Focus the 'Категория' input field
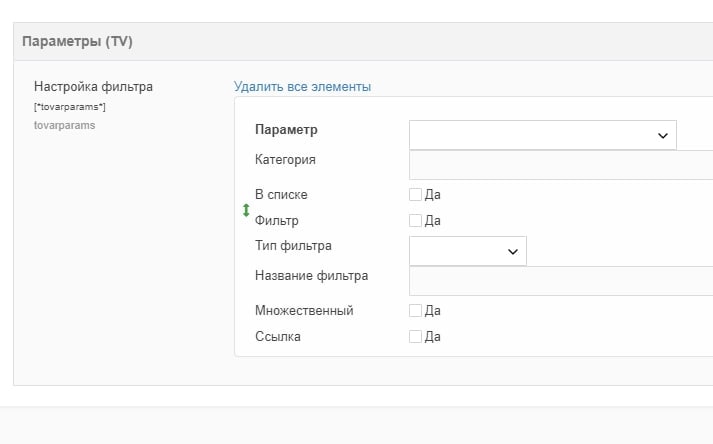Image resolution: width=713 pixels, height=444 pixels. (x=561, y=165)
